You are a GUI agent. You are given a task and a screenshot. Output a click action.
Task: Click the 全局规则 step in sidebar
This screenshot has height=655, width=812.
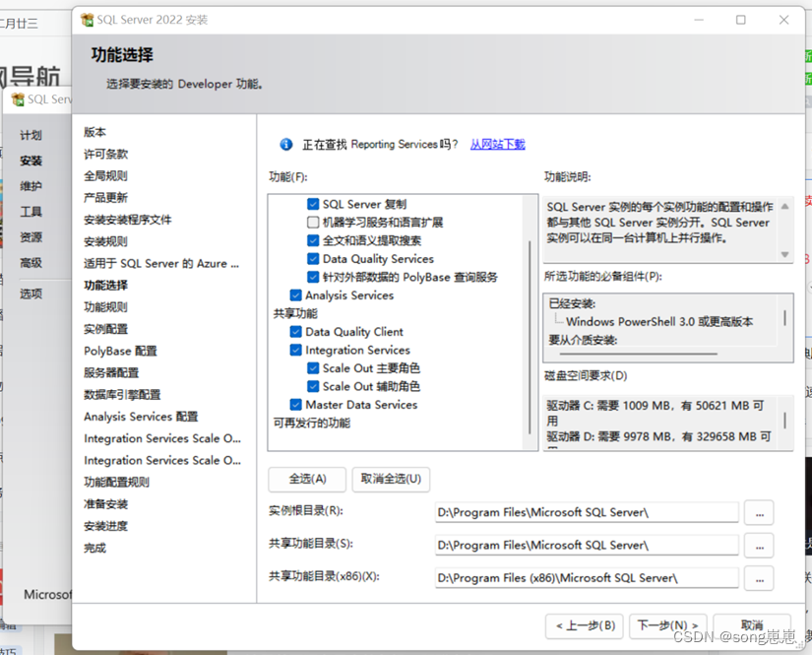coord(105,175)
